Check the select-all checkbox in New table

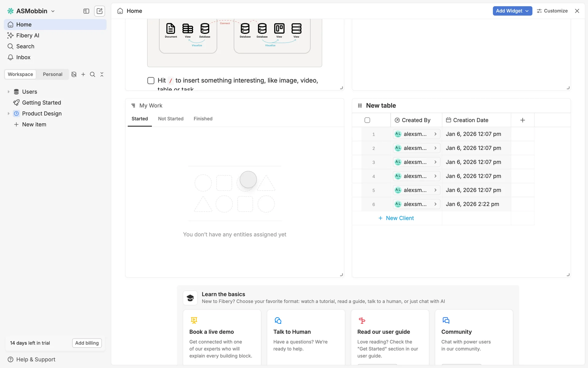367,120
